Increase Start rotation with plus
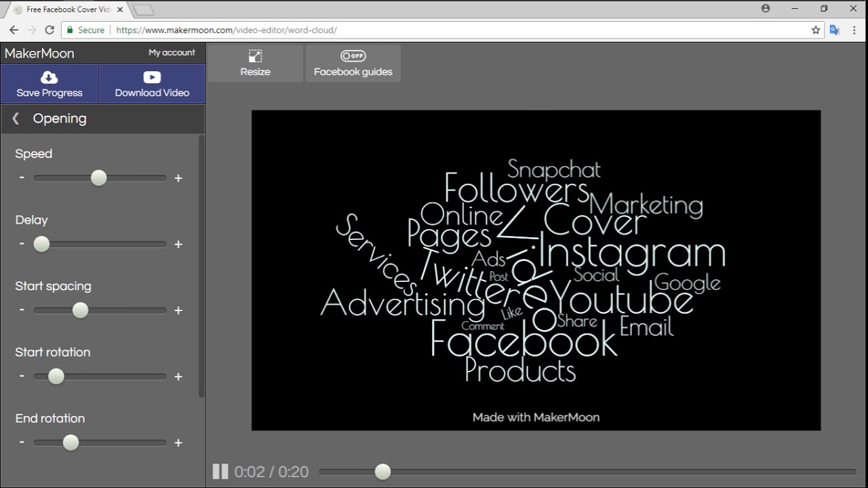This screenshot has width=868, height=488. pos(178,376)
